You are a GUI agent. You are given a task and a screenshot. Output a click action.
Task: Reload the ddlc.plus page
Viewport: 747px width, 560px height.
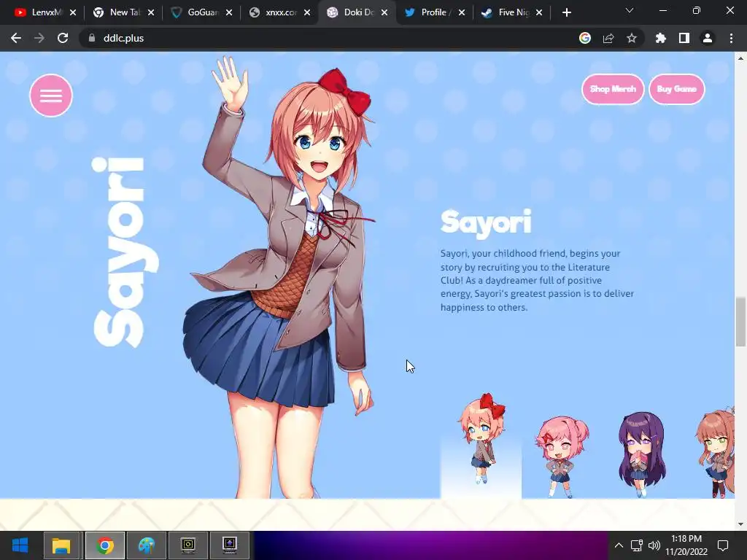point(63,38)
